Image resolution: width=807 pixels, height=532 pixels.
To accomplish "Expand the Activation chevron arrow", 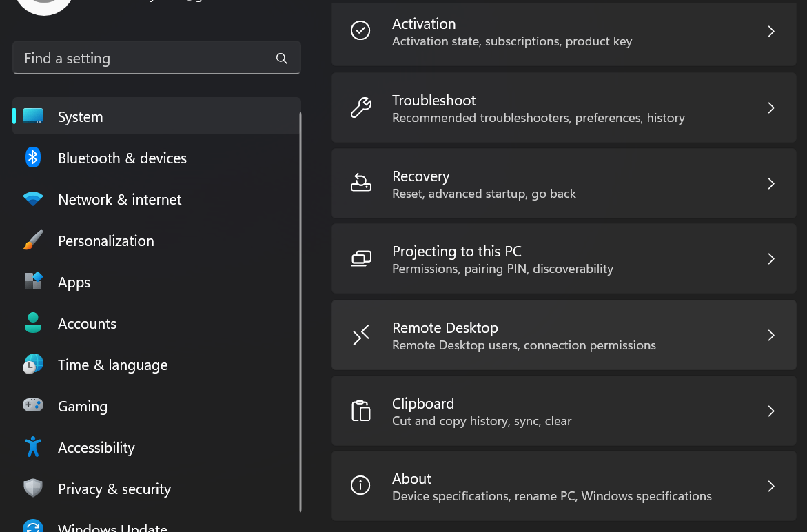I will click(x=771, y=32).
